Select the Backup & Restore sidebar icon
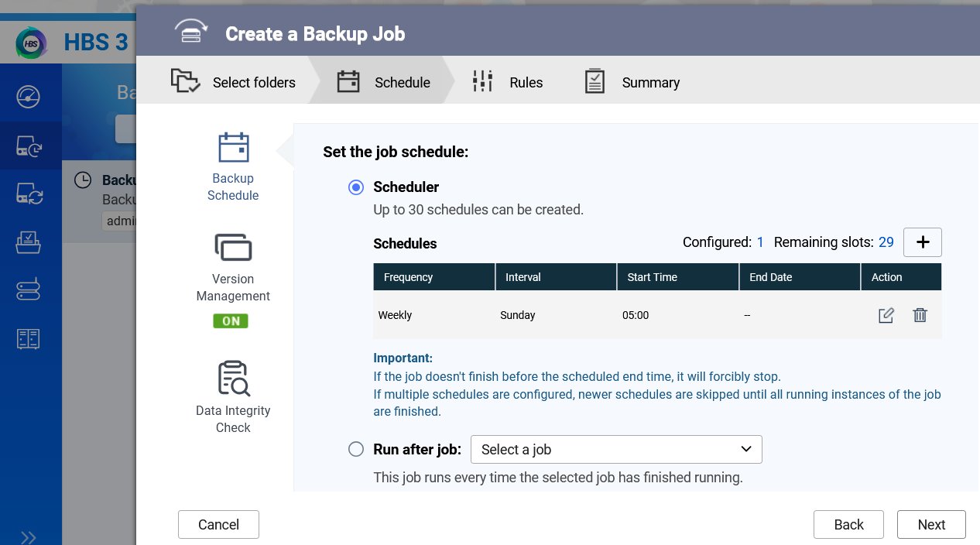The image size is (980, 545). click(x=29, y=145)
